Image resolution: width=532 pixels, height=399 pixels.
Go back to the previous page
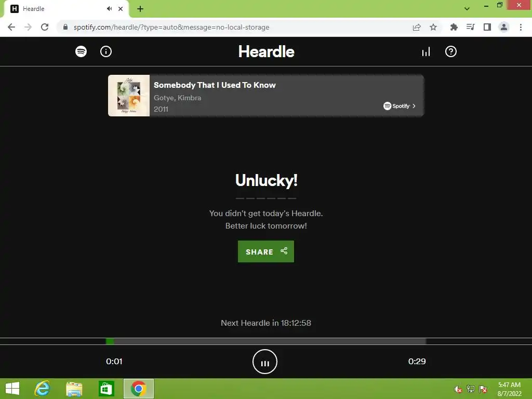[11, 27]
